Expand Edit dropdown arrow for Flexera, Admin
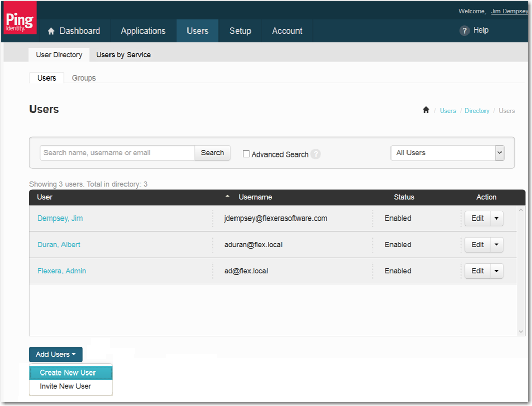This screenshot has height=406, width=532. point(496,271)
